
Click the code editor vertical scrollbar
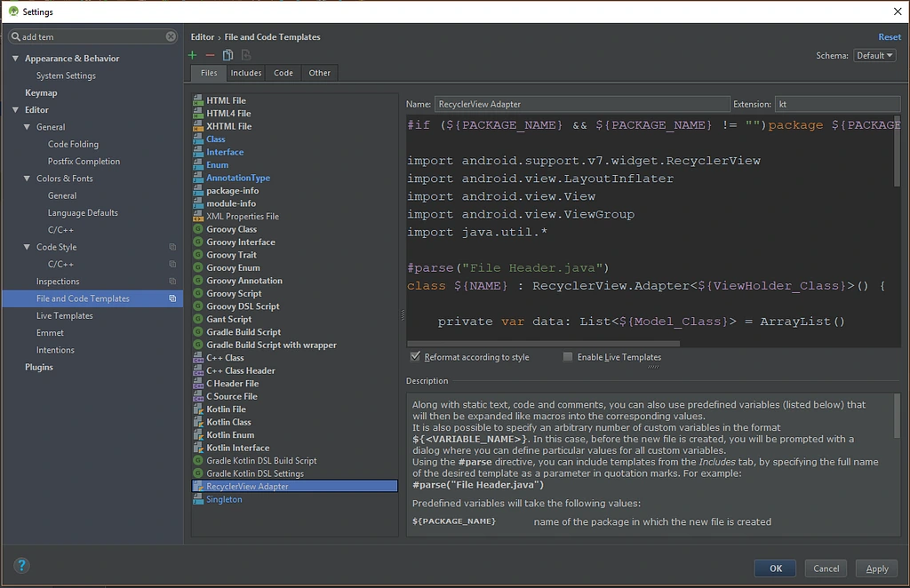pos(898,151)
